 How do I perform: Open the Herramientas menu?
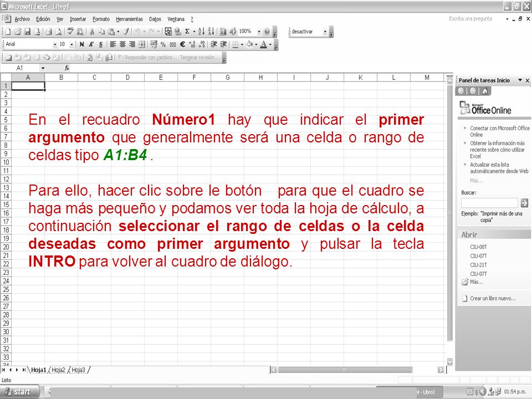click(x=129, y=19)
